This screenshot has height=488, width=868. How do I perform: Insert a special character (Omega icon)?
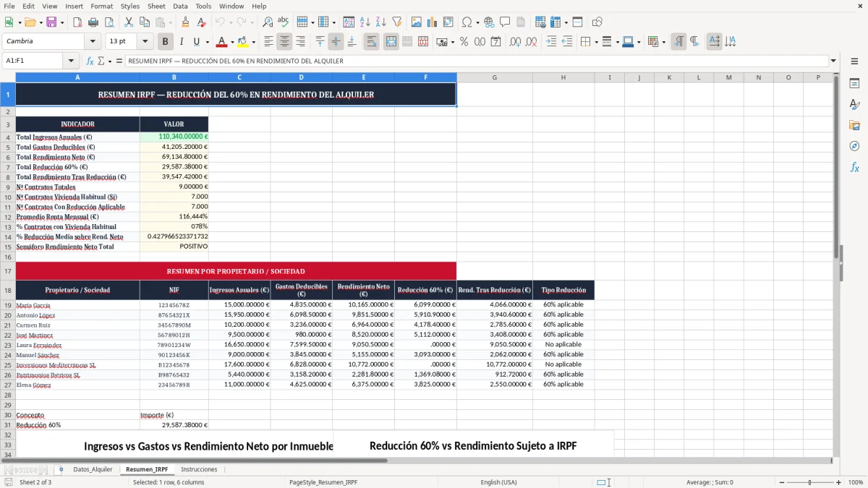[467, 22]
